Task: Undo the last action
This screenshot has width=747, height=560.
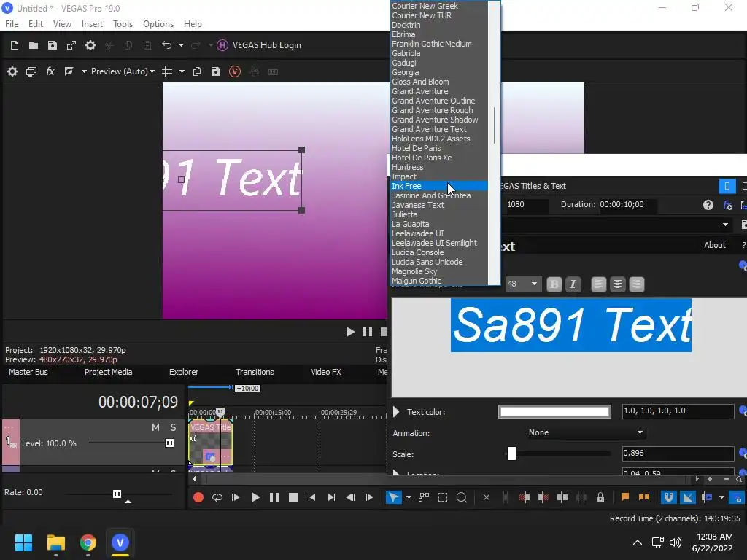Action: [167, 45]
